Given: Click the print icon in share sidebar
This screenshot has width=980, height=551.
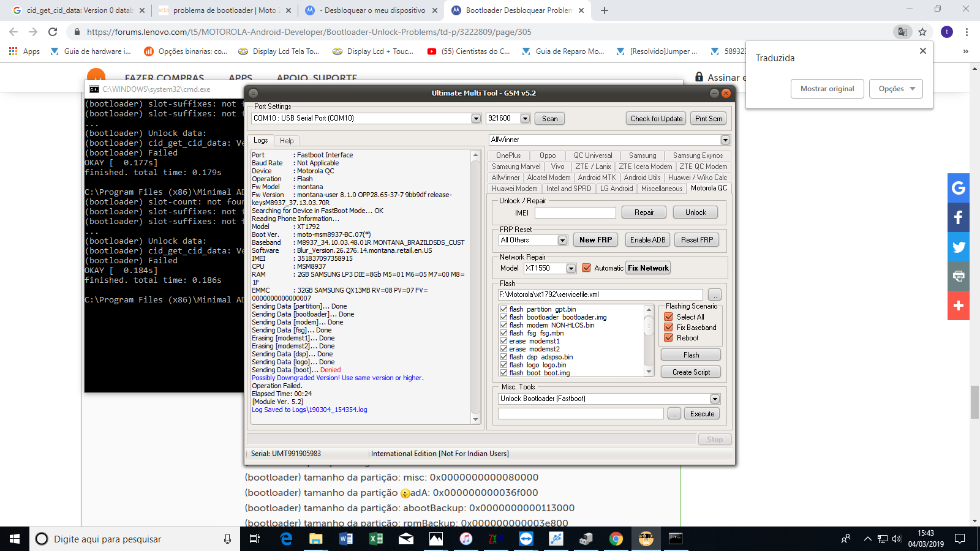Looking at the screenshot, I should pos(959,276).
